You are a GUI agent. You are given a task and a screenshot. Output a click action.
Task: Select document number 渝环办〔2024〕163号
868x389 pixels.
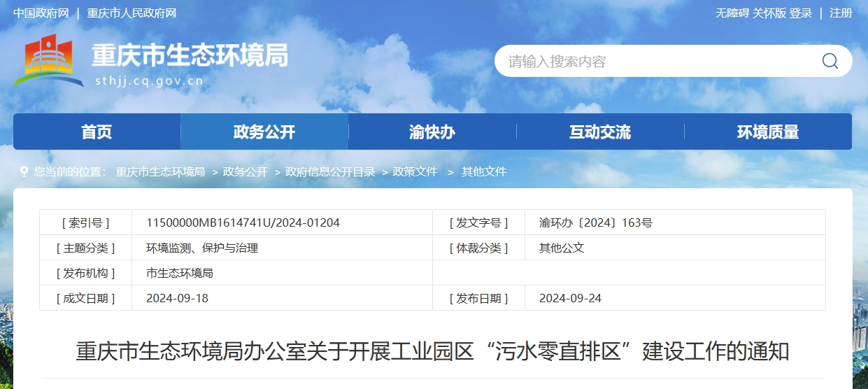pos(596,222)
